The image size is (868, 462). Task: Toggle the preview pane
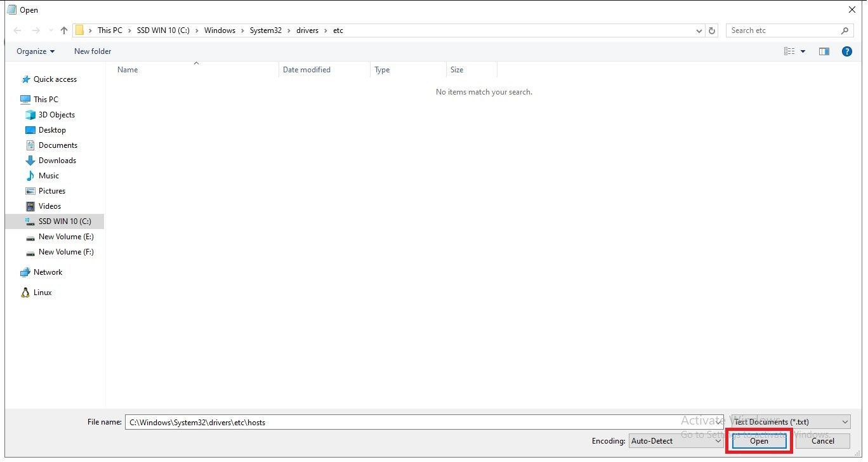coord(824,51)
